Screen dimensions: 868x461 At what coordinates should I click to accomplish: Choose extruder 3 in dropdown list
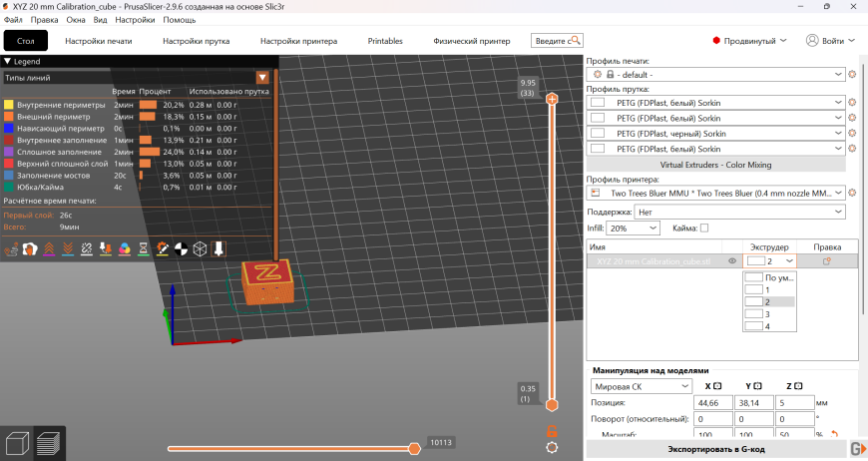coord(769,314)
